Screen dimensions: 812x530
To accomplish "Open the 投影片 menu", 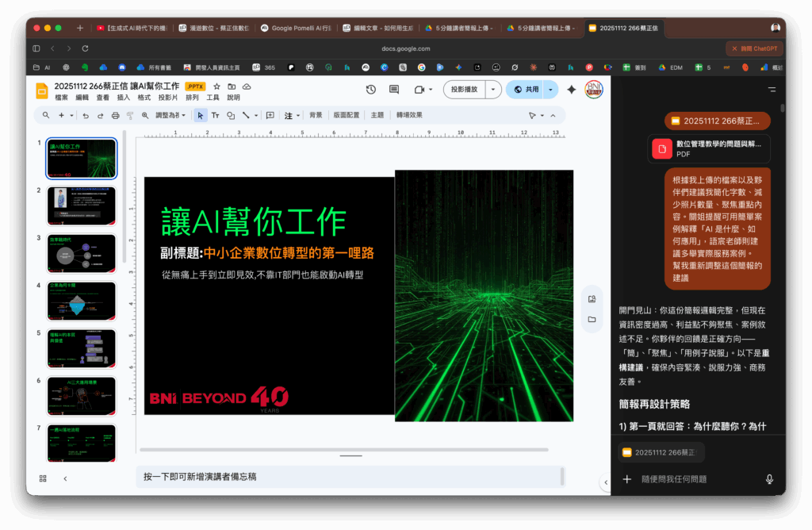I will (x=167, y=98).
